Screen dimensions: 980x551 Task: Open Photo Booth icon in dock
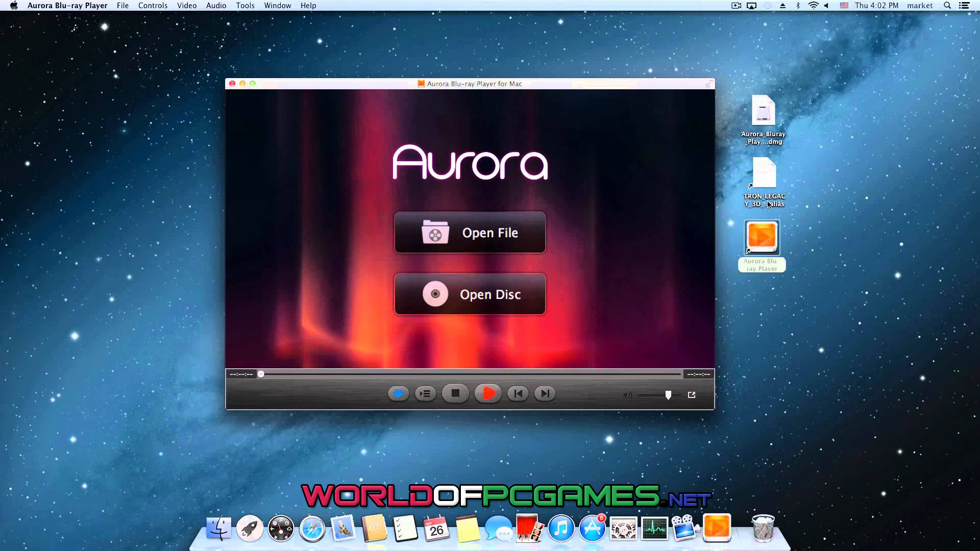tap(530, 528)
